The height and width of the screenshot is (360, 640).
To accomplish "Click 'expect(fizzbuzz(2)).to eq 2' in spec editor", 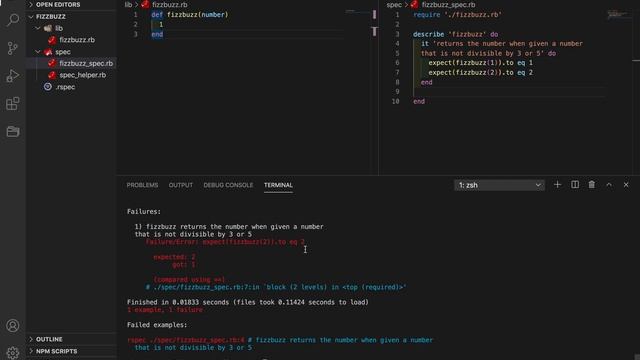I will (480, 73).
